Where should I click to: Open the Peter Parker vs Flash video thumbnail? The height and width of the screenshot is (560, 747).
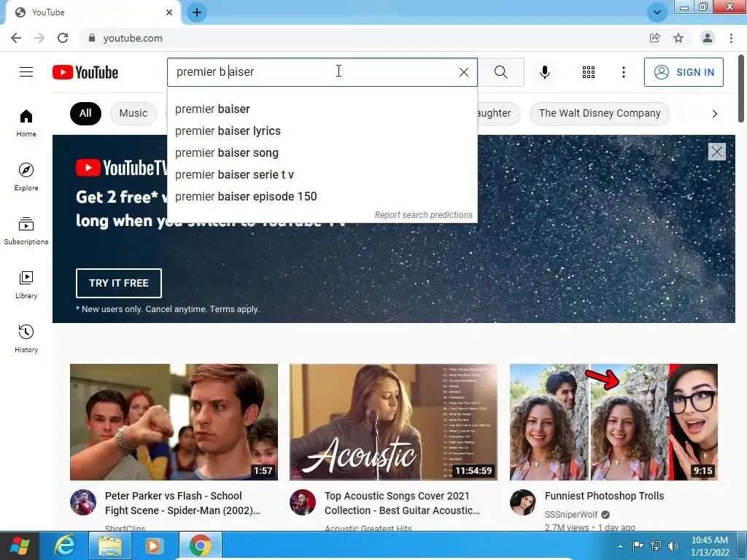(174, 422)
